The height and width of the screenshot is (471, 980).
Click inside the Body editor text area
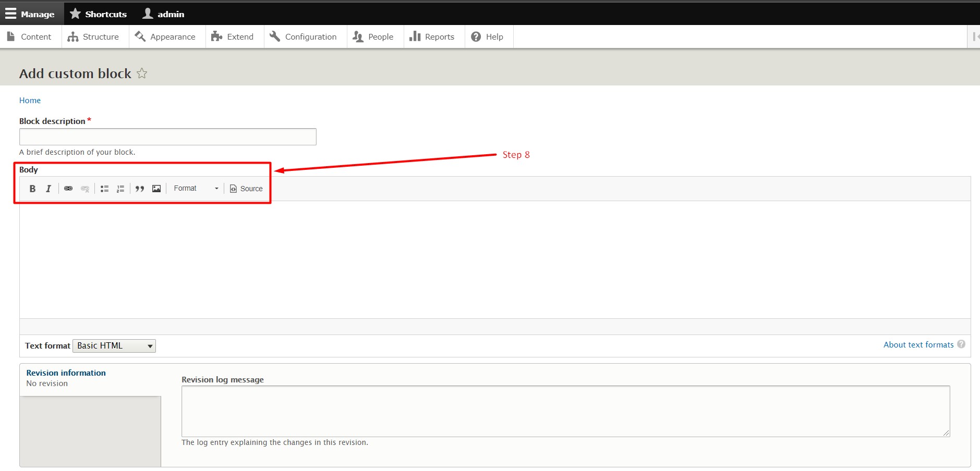[x=495, y=259]
